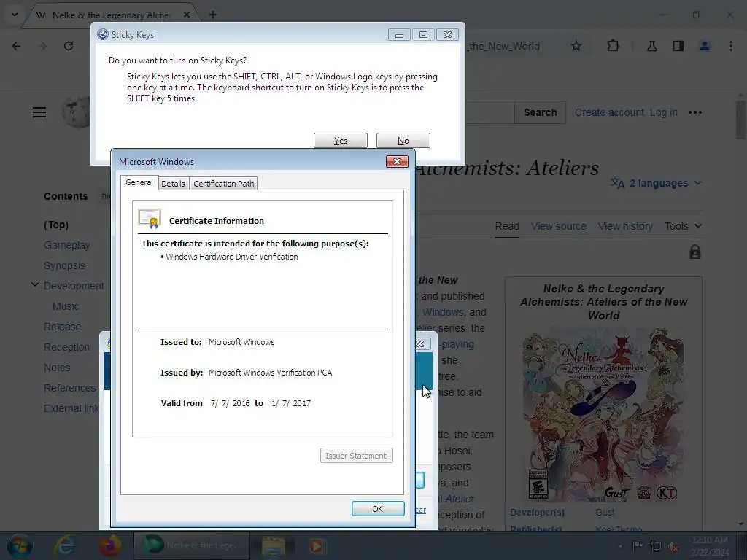747x560 pixels.
Task: Click OK in the certificate dialog
Action: [378, 508]
